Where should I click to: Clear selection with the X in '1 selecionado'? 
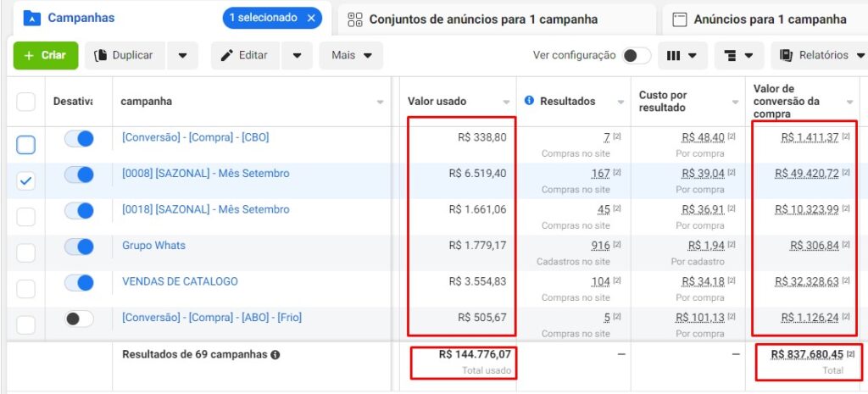tap(311, 19)
